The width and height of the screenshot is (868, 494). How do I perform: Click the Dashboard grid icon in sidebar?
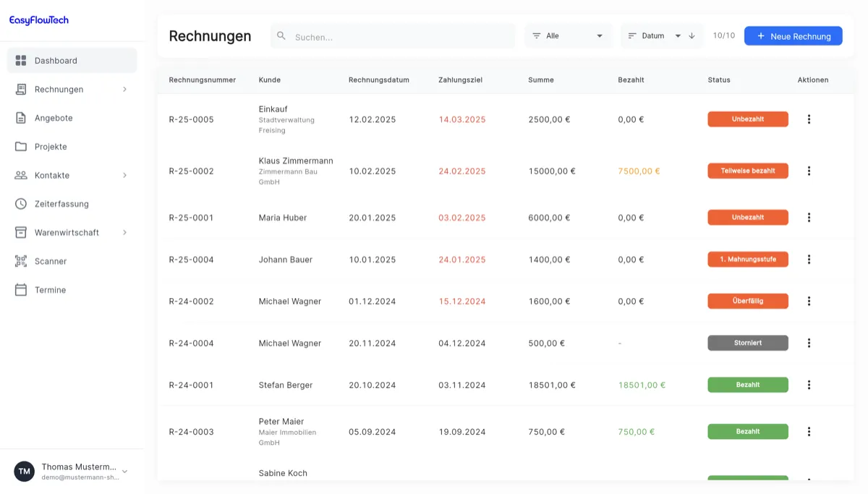[21, 61]
